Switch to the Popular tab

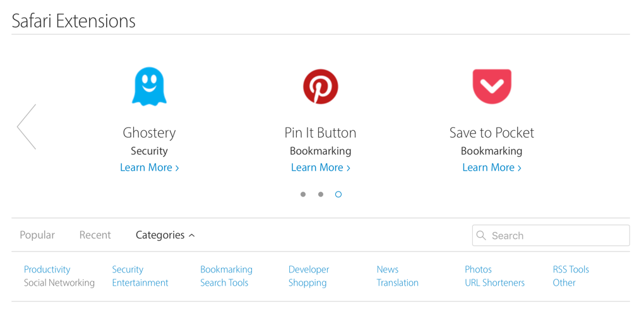click(37, 235)
